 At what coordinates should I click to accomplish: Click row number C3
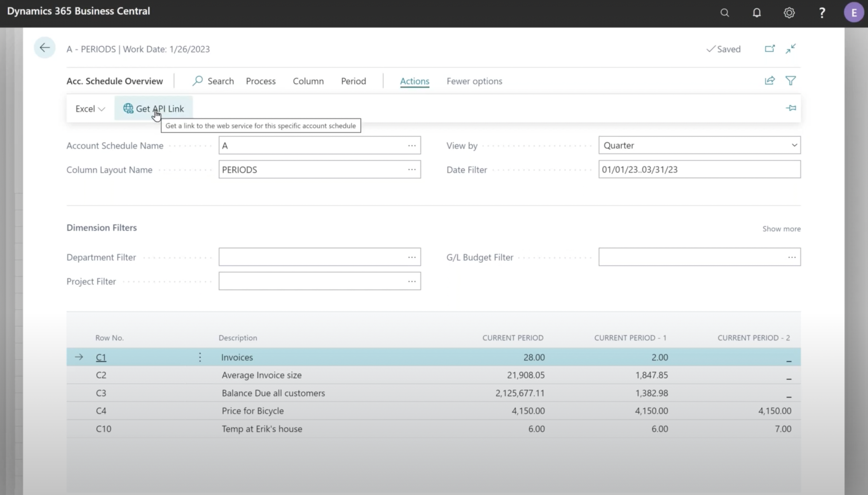(101, 393)
